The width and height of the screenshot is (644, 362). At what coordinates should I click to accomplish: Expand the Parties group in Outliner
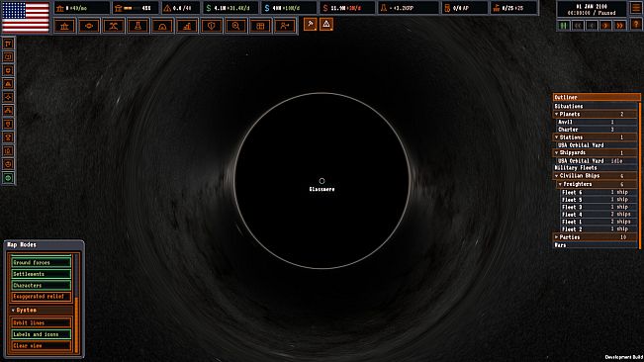click(596, 237)
